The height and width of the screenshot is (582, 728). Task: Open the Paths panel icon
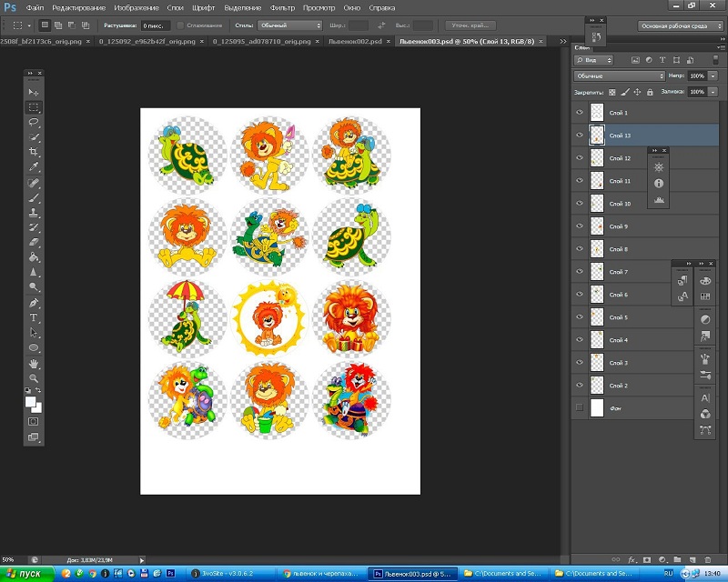pos(704,430)
